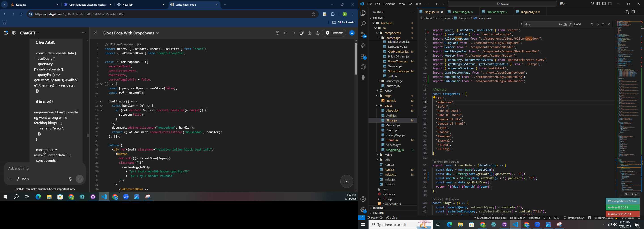The width and height of the screenshot is (644, 229).
Task: Open the MongoDB leaf icon in activity bar
Action: point(363,78)
